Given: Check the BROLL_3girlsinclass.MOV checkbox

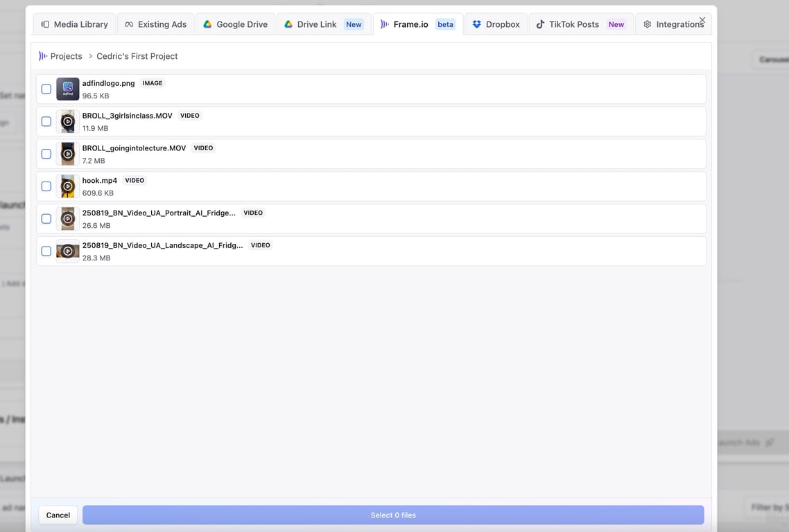Looking at the screenshot, I should (46, 121).
